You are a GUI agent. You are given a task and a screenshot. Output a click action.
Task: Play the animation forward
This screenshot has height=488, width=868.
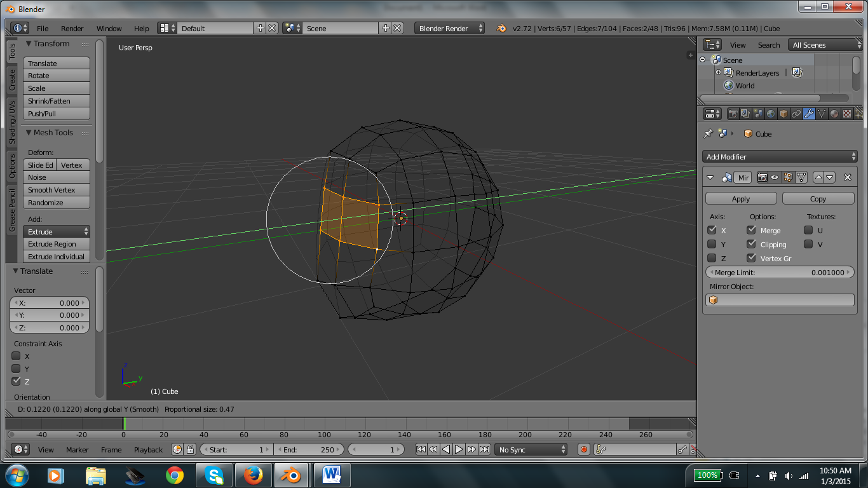(x=459, y=449)
